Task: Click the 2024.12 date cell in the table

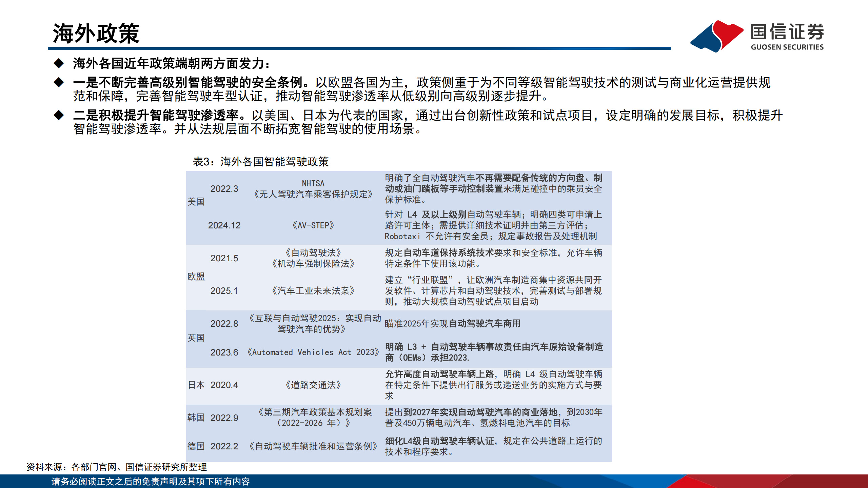Action: (225, 225)
